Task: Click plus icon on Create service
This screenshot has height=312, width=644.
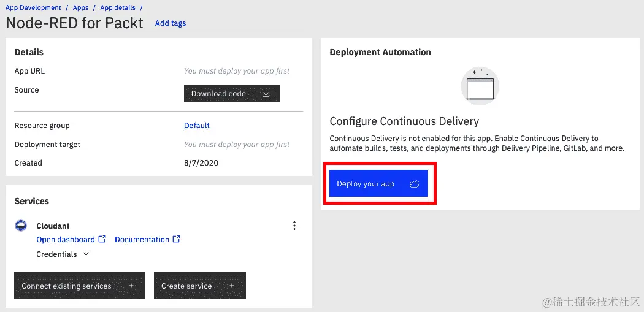Action: pos(232,286)
